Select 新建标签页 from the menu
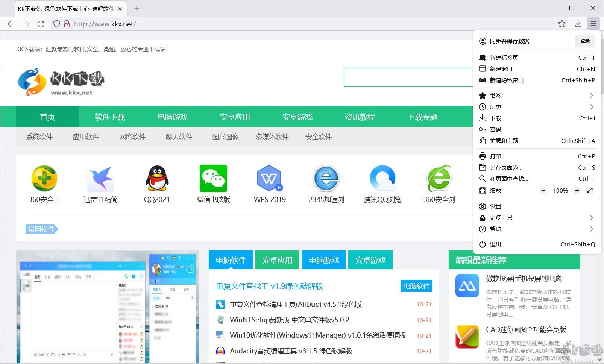 (x=537, y=58)
